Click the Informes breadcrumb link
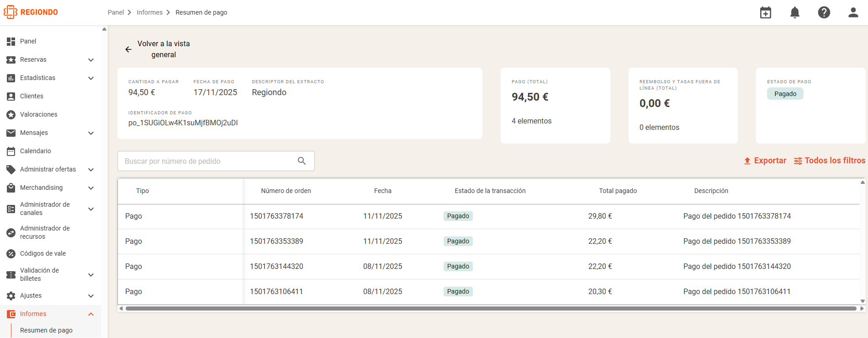The width and height of the screenshot is (868, 338). click(149, 12)
